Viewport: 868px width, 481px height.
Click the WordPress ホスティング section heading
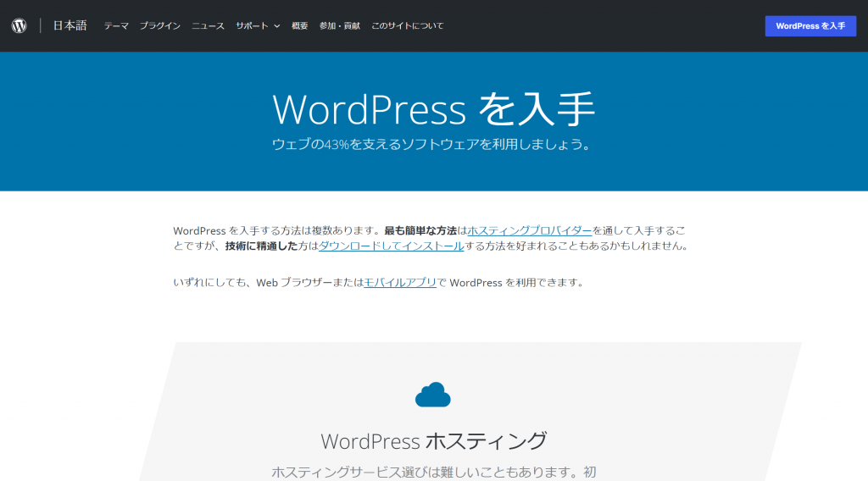433,441
